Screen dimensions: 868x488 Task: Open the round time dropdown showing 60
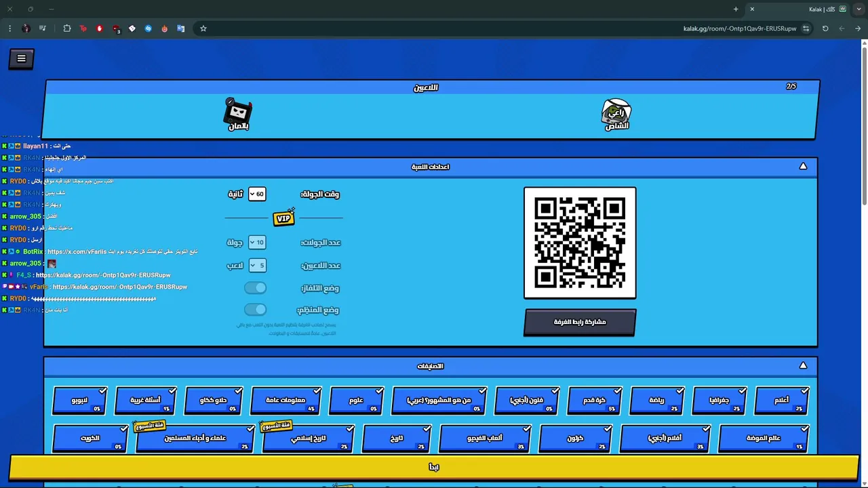(257, 194)
